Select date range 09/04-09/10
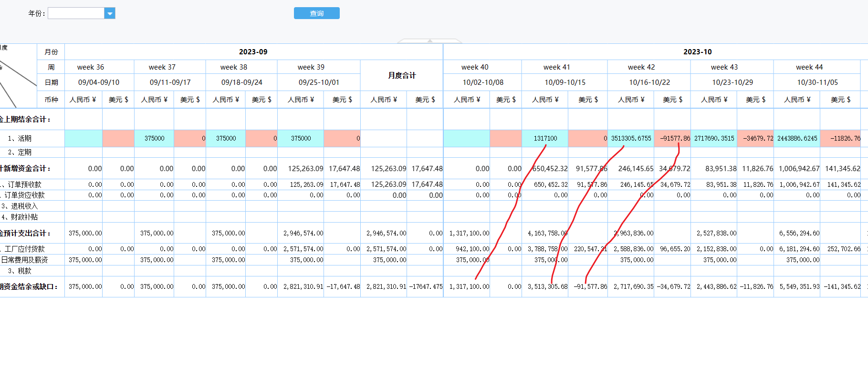The height and width of the screenshot is (367, 868). (x=99, y=82)
